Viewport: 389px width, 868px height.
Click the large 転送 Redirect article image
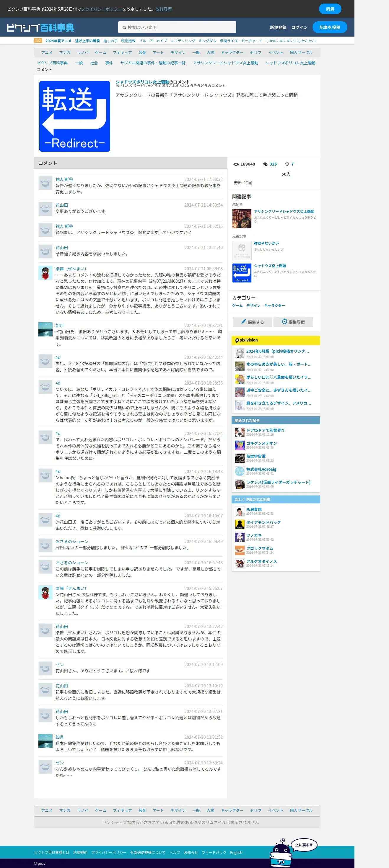74,116
